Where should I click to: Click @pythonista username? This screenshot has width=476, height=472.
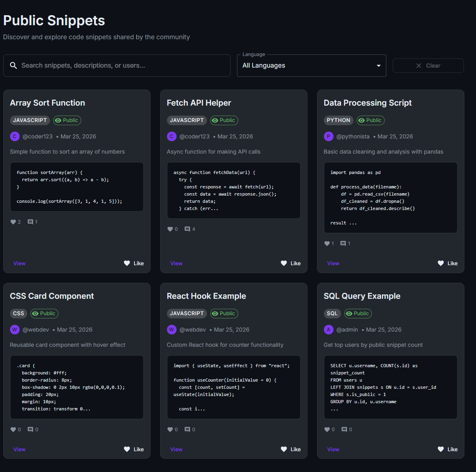click(353, 136)
